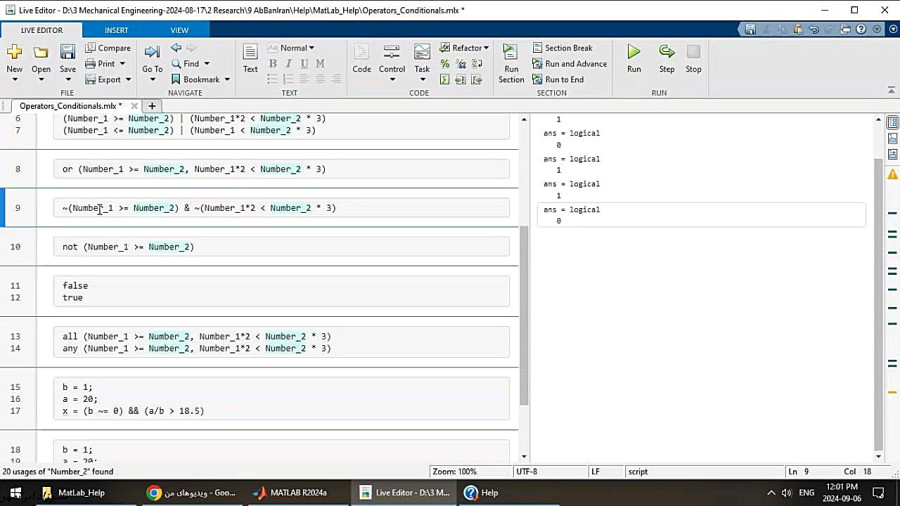Open Help via the question mark icon
The image size is (900, 506).
click(x=861, y=29)
